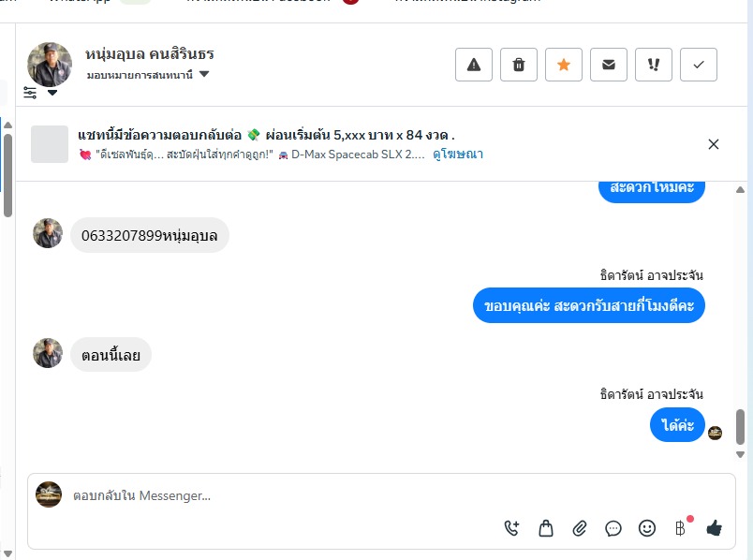Click the double exclamation priority icon
Screen dimensions: 753x560
654,65
